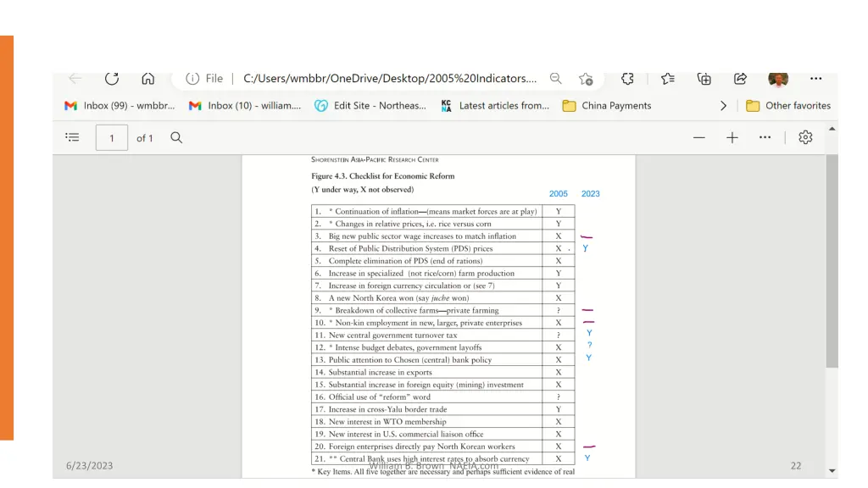Open the China Payments bookmark folder
The width and height of the screenshot is (868, 488).
pyautogui.click(x=607, y=106)
